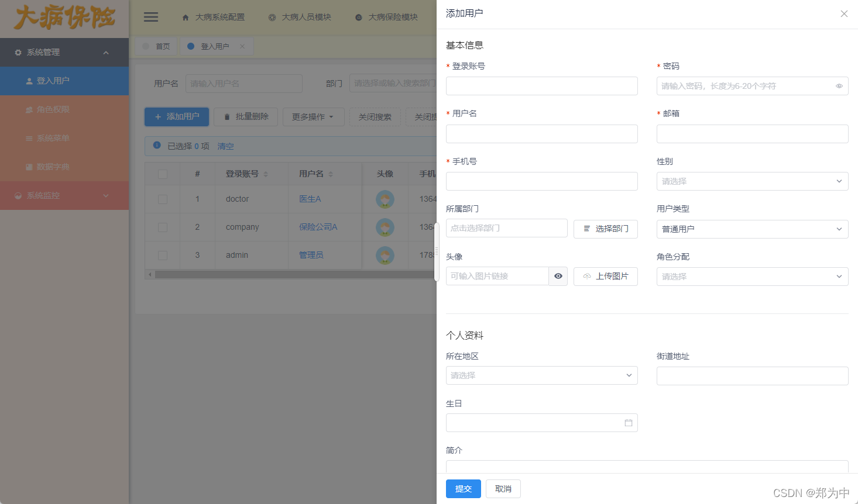Click the home icon beside 大病系统配置
858x504 pixels.
pos(186,17)
